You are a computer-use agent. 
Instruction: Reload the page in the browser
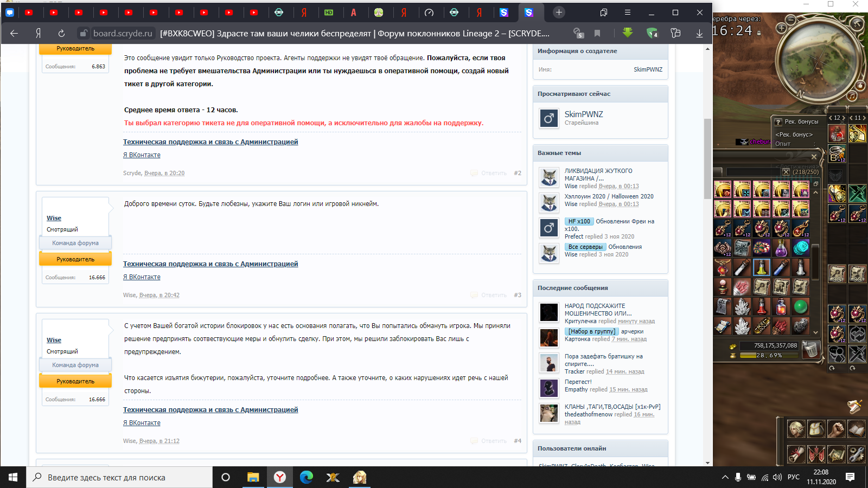point(61,33)
